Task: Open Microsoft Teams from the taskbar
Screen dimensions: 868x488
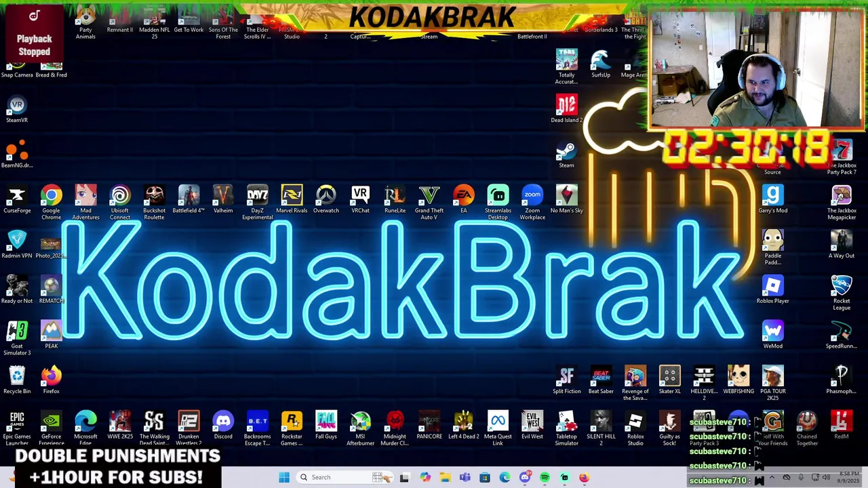Action: pyautogui.click(x=465, y=477)
